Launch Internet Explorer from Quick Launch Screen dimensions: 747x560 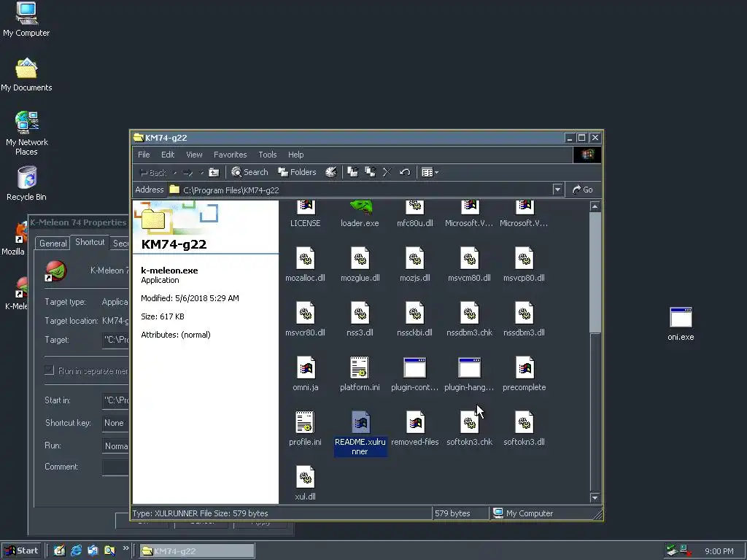pyautogui.click(x=76, y=551)
